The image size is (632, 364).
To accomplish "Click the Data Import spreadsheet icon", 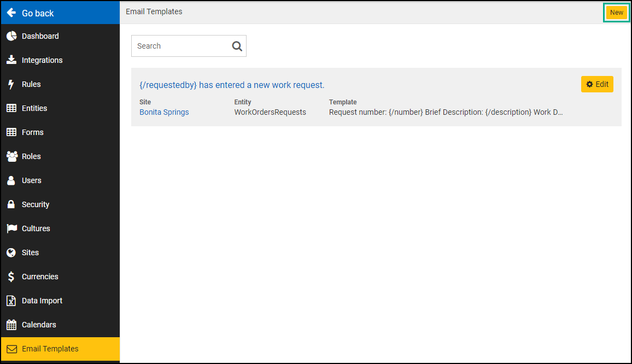I will [x=11, y=301].
